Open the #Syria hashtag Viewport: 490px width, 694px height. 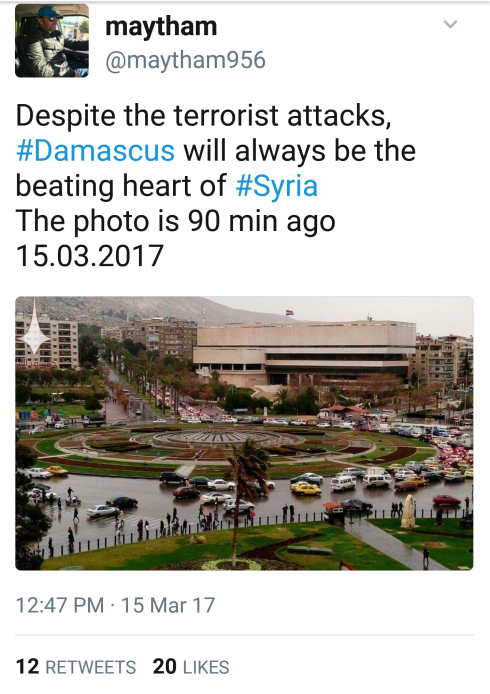point(277,185)
